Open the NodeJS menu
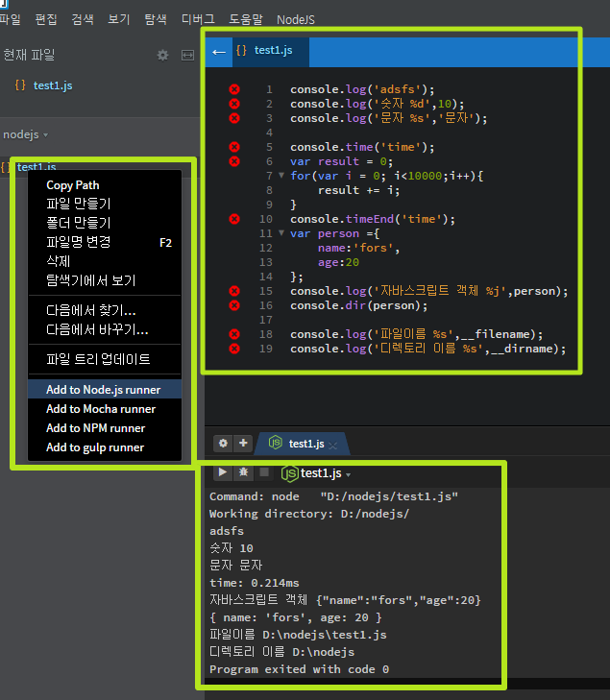Screen dimensions: 610x700 click(x=296, y=19)
